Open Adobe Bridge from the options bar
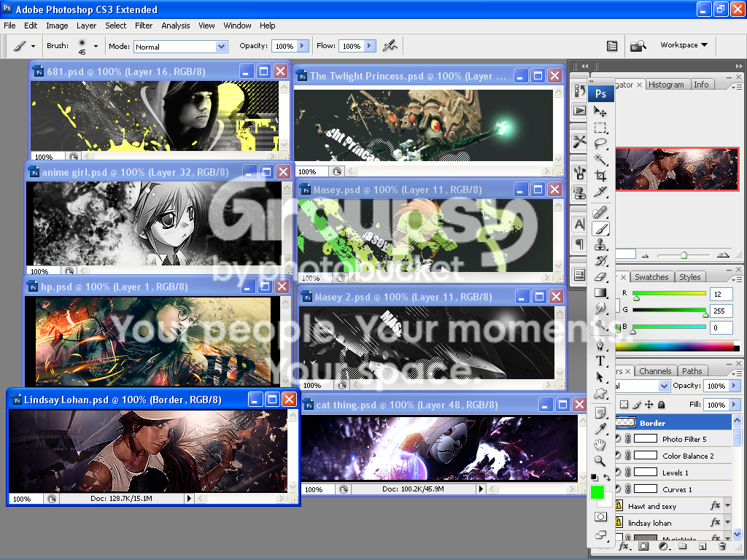The height and width of the screenshot is (560, 747). (x=638, y=46)
